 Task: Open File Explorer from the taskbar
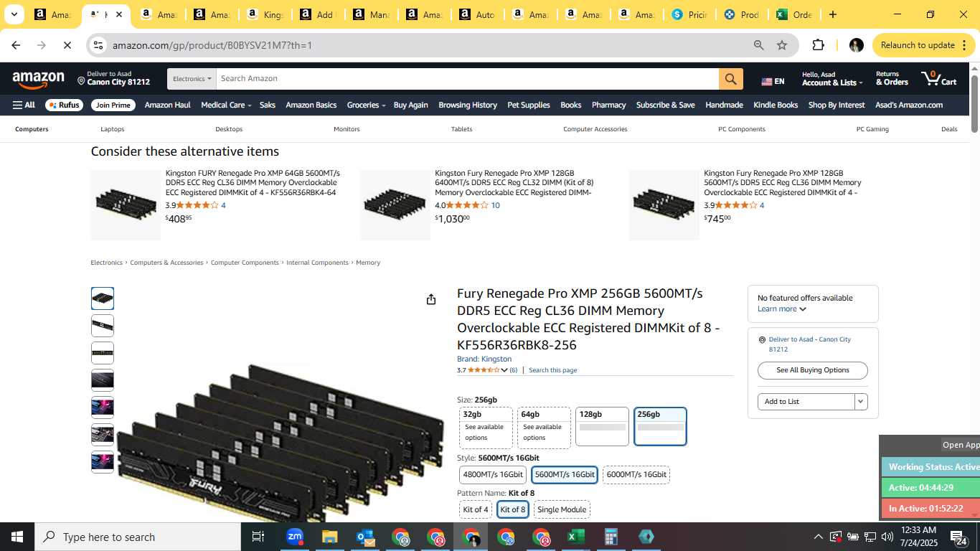(329, 537)
